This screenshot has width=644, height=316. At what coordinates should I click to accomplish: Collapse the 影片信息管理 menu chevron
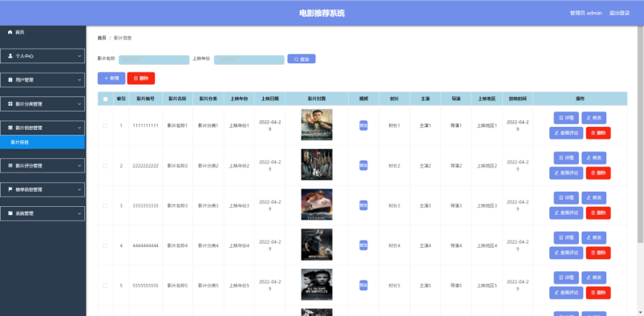pyautogui.click(x=79, y=128)
